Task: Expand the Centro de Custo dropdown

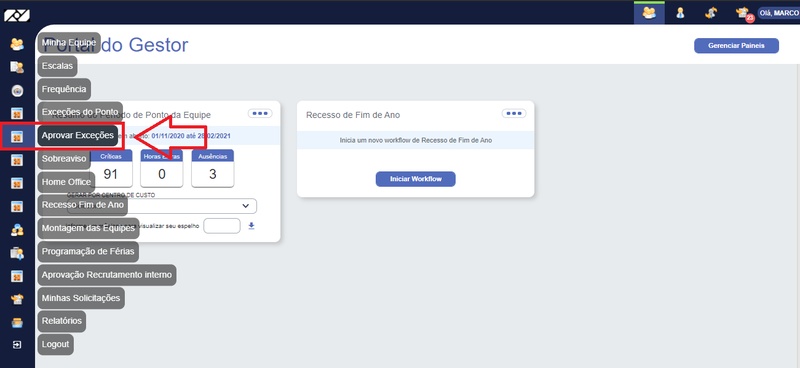Action: [x=162, y=206]
